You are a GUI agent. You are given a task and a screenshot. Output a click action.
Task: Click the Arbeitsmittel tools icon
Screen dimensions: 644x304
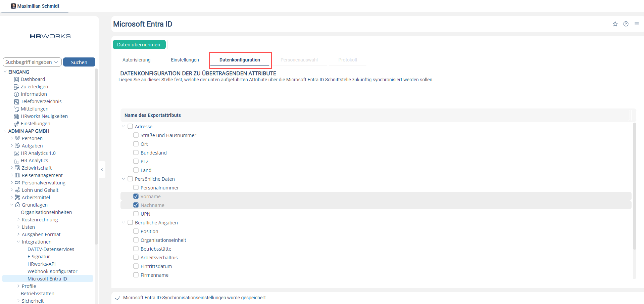(x=17, y=198)
